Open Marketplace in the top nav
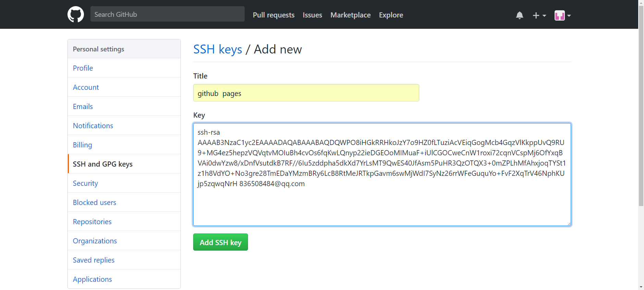The height and width of the screenshot is (290, 644). (350, 15)
